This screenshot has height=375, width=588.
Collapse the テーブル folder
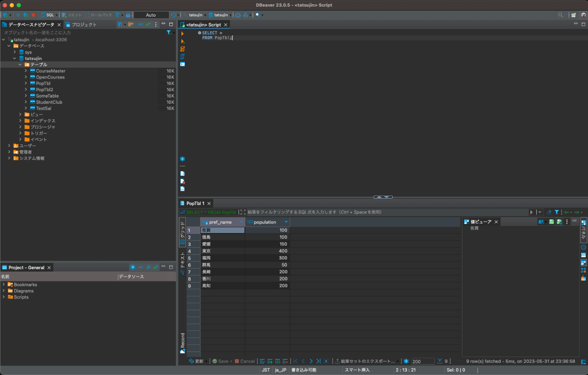(x=20, y=65)
